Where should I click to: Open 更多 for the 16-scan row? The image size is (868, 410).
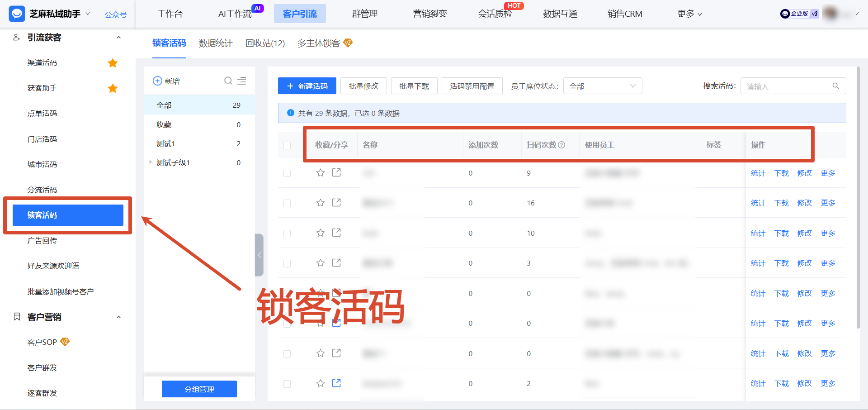828,203
